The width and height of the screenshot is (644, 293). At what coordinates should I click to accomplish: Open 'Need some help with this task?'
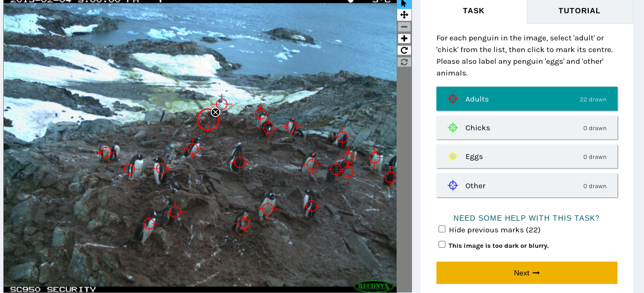pyautogui.click(x=526, y=218)
